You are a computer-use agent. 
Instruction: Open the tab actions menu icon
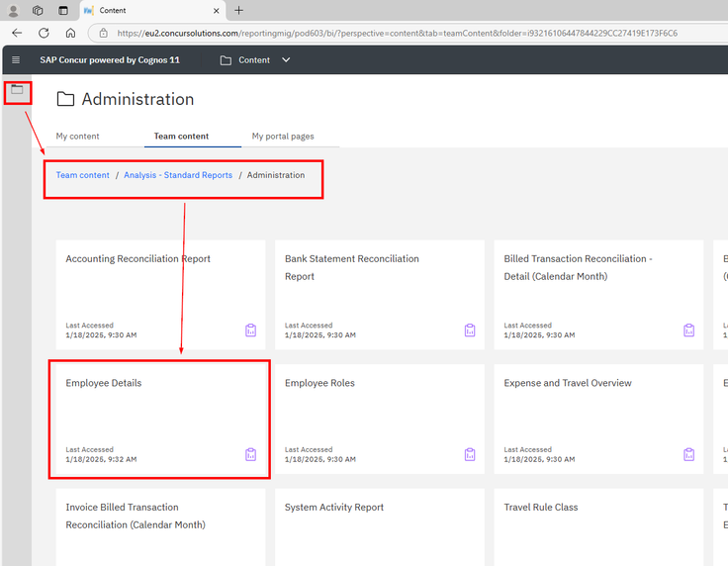point(63,10)
